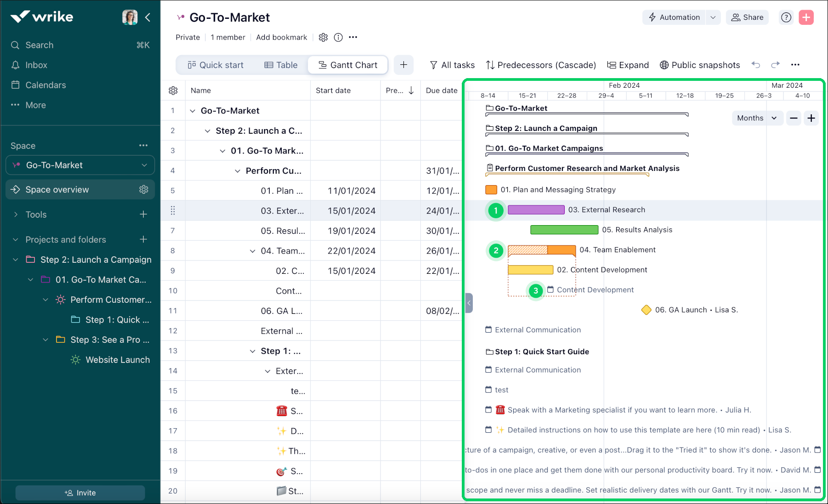Select the purple External Research bar
The width and height of the screenshot is (828, 504).
[536, 210]
